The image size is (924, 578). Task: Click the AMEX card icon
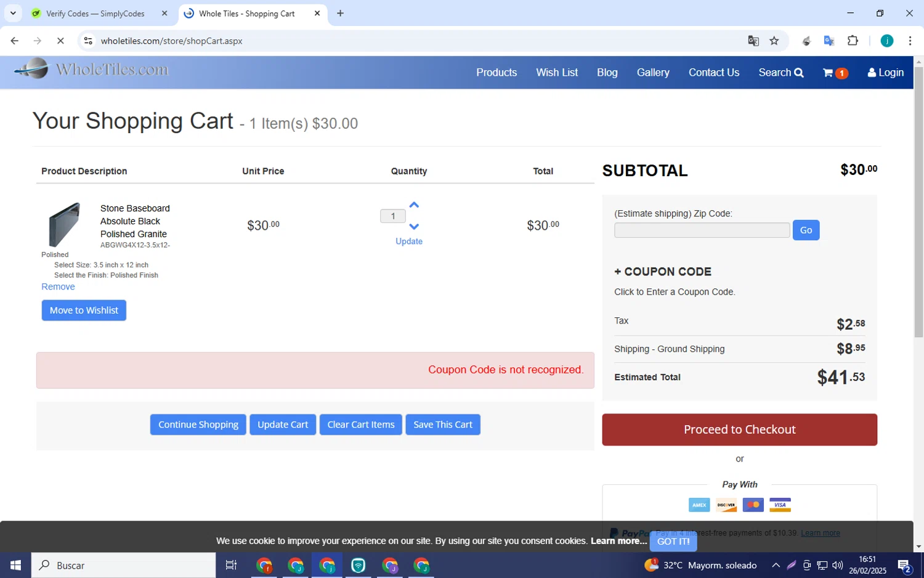pyautogui.click(x=699, y=505)
